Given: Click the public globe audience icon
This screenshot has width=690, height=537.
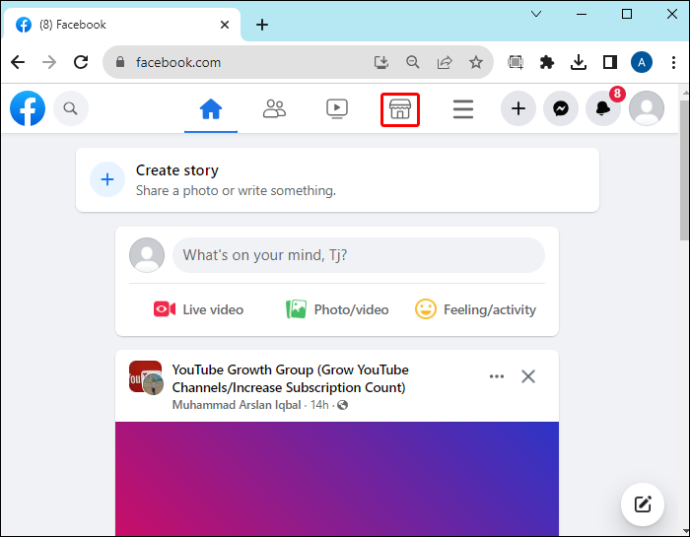Looking at the screenshot, I should [x=342, y=405].
